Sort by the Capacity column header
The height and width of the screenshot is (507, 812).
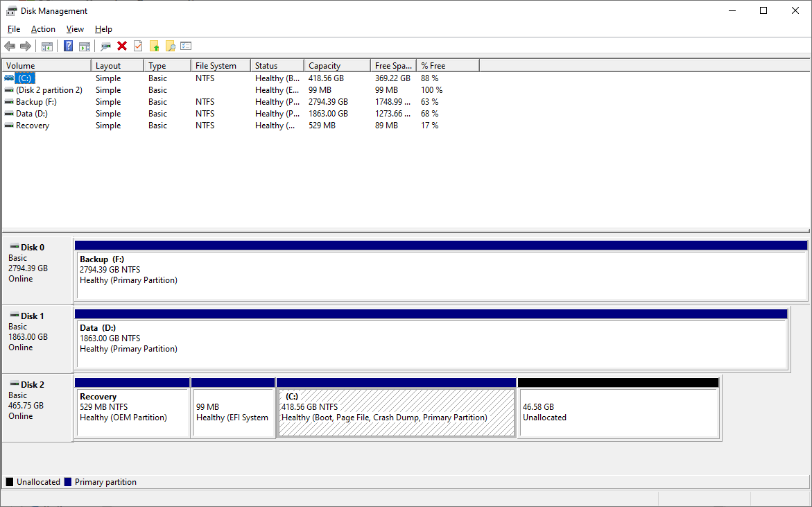337,66
